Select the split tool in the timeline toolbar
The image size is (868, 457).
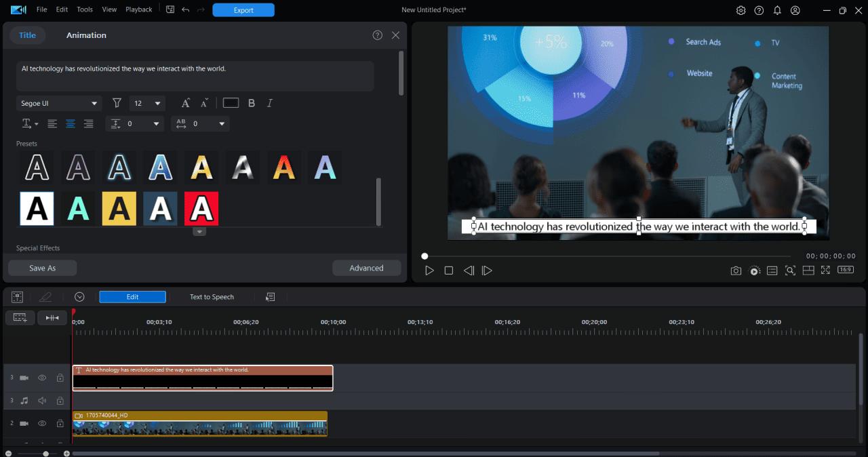[52, 317]
